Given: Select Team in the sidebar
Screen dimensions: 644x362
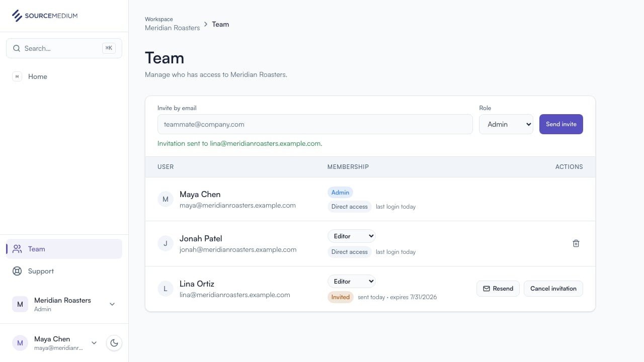Looking at the screenshot, I should coord(64,249).
